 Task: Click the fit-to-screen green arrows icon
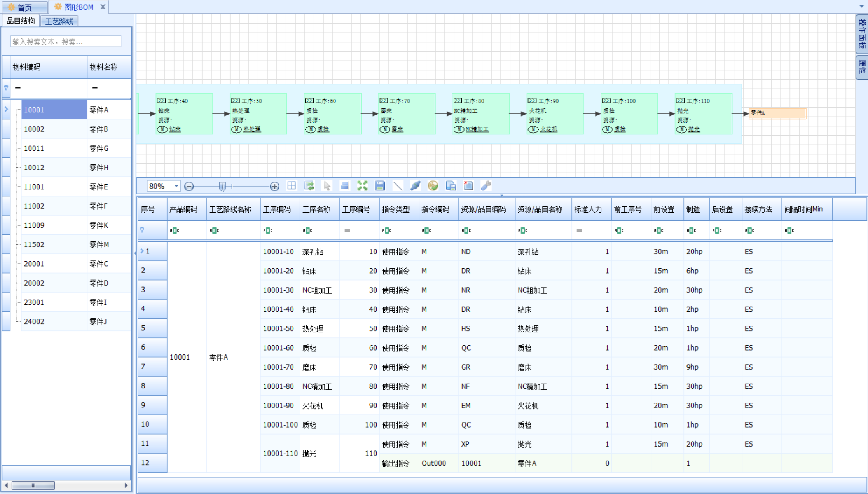pyautogui.click(x=362, y=186)
